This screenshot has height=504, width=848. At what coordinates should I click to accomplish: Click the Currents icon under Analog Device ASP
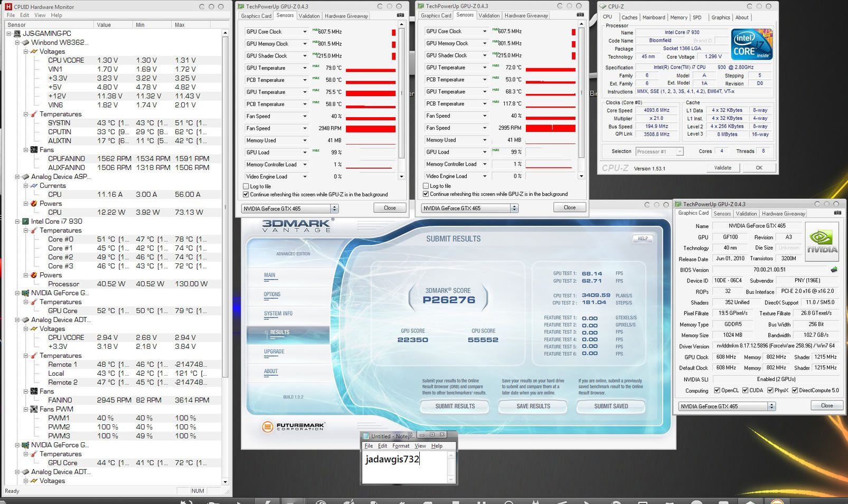pyautogui.click(x=34, y=186)
